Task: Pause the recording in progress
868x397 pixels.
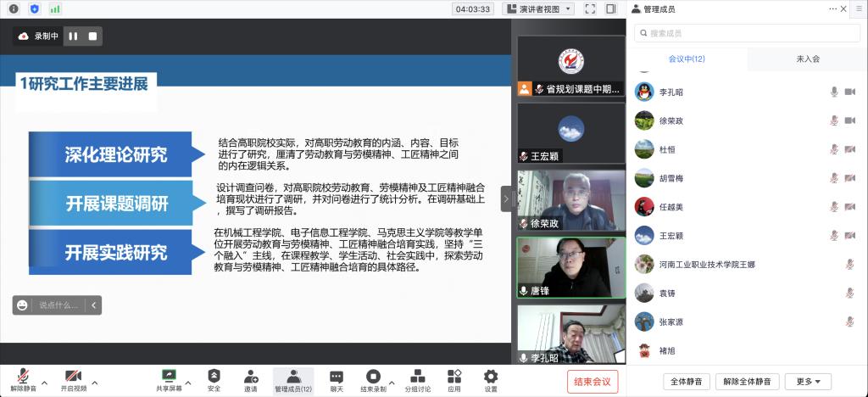Action: [73, 36]
